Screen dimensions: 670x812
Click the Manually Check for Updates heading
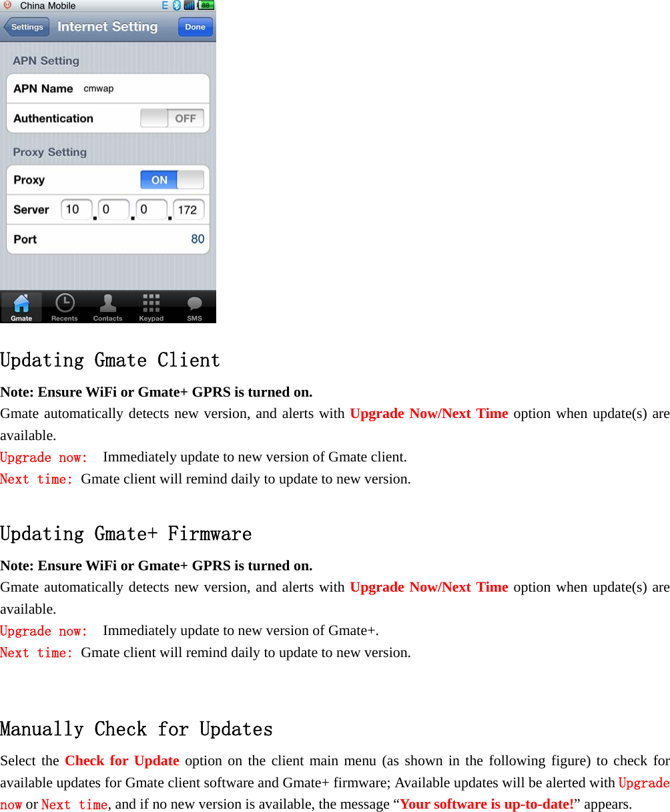[137, 729]
